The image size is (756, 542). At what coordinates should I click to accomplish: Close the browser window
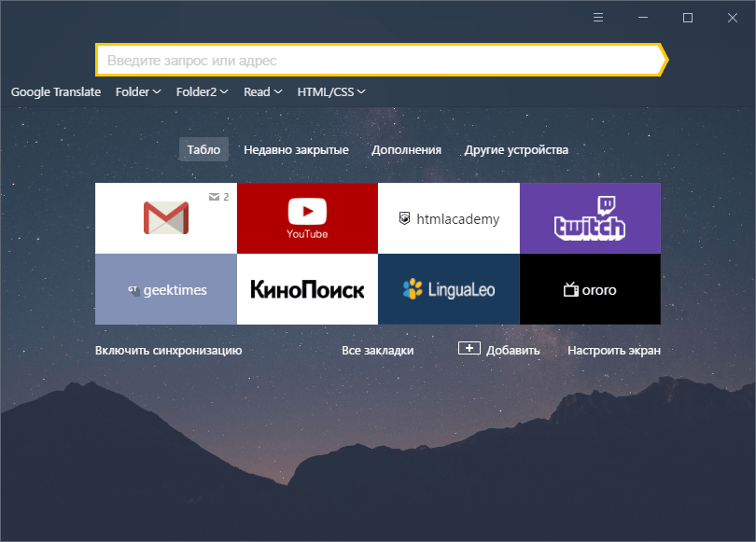733,18
